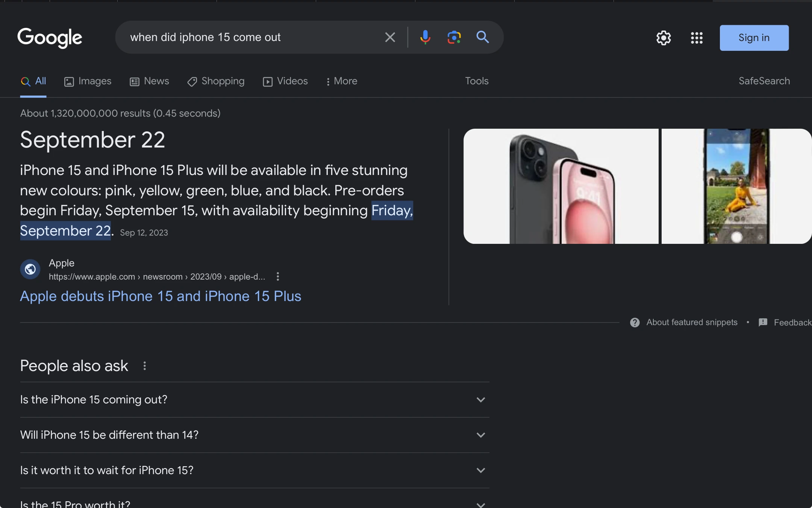Screen dimensions: 812x508
Task: Open People also ask options menu
Action: click(x=145, y=366)
